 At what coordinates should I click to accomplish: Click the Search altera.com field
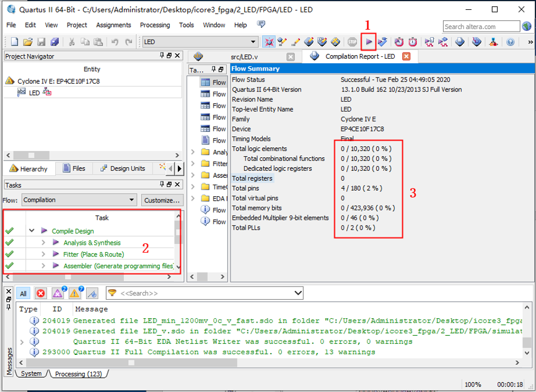[x=481, y=27]
